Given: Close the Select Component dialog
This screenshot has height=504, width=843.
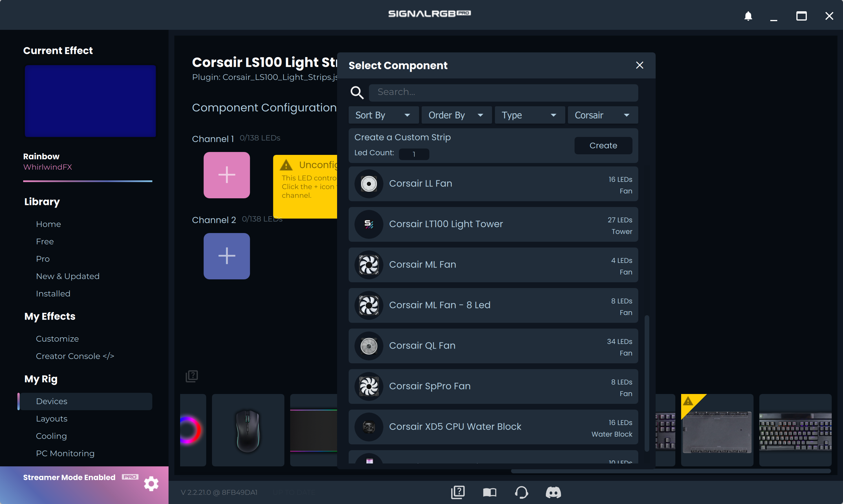Looking at the screenshot, I should tap(639, 65).
